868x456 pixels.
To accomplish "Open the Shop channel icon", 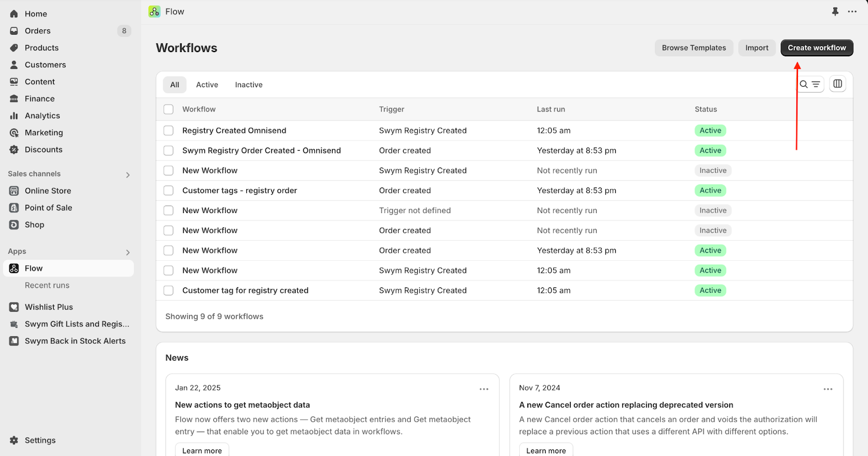I will [14, 224].
